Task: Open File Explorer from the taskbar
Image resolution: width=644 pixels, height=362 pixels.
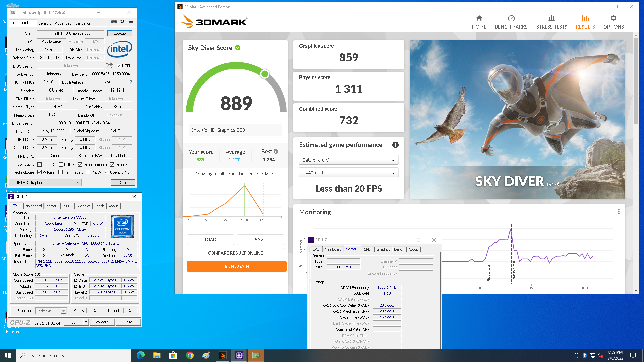Action: 157,355
